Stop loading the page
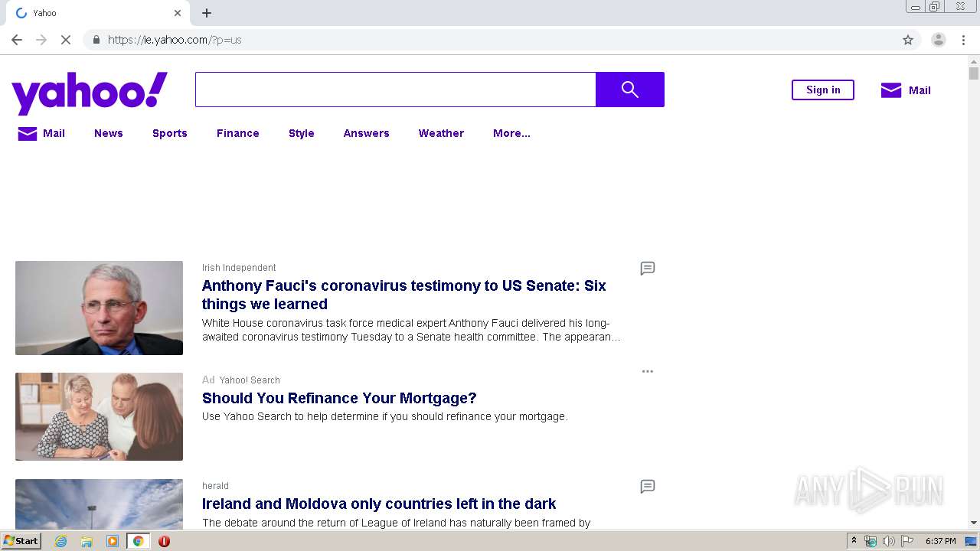This screenshot has height=551, width=980. pyautogui.click(x=66, y=40)
